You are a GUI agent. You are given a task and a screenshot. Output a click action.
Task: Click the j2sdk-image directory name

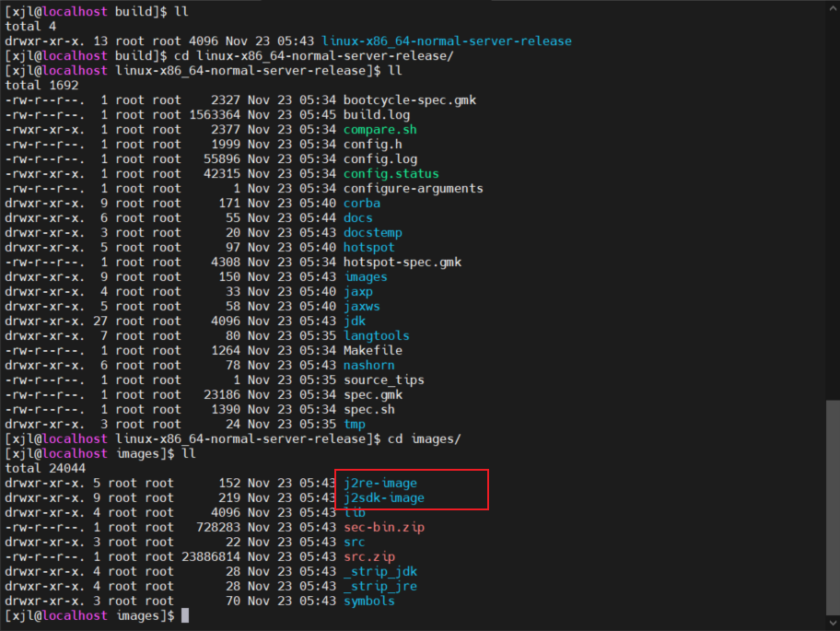(x=384, y=498)
